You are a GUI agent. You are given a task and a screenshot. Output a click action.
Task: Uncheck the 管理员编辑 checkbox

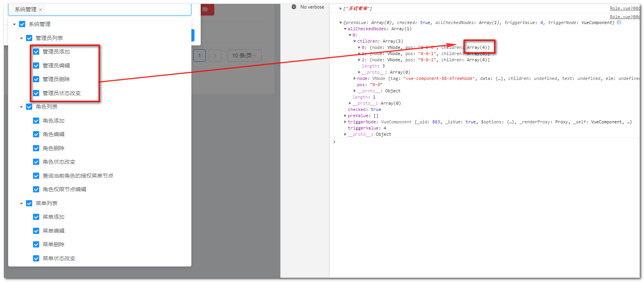pyautogui.click(x=36, y=66)
